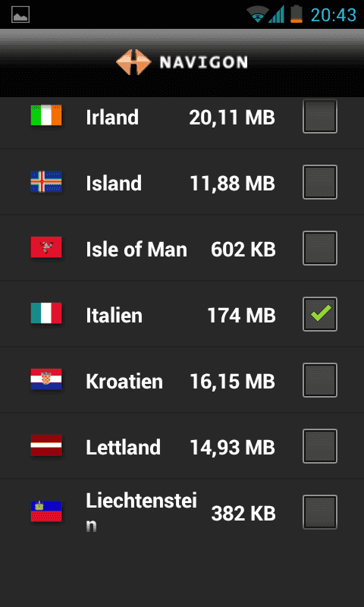The height and width of the screenshot is (607, 364).
Task: Tick the Island map checkbox
Action: (x=320, y=182)
